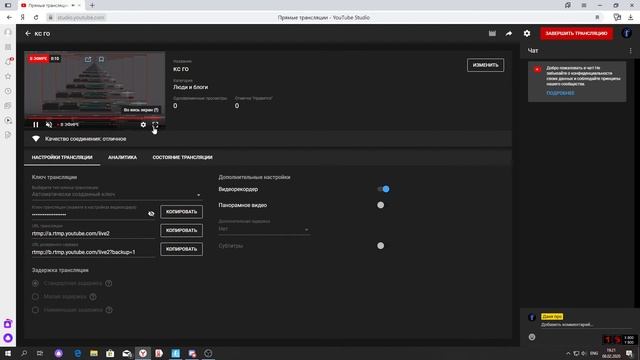This screenshot has width=640, height=360.
Task: Pause the live stream preview
Action: pyautogui.click(x=36, y=124)
